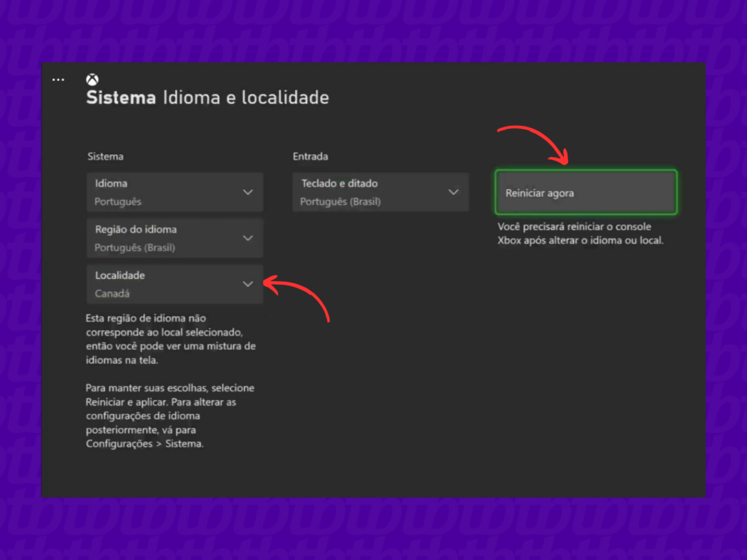Open the Teclado e ditado dropdown
This screenshot has height=560, width=747.
[x=380, y=192]
